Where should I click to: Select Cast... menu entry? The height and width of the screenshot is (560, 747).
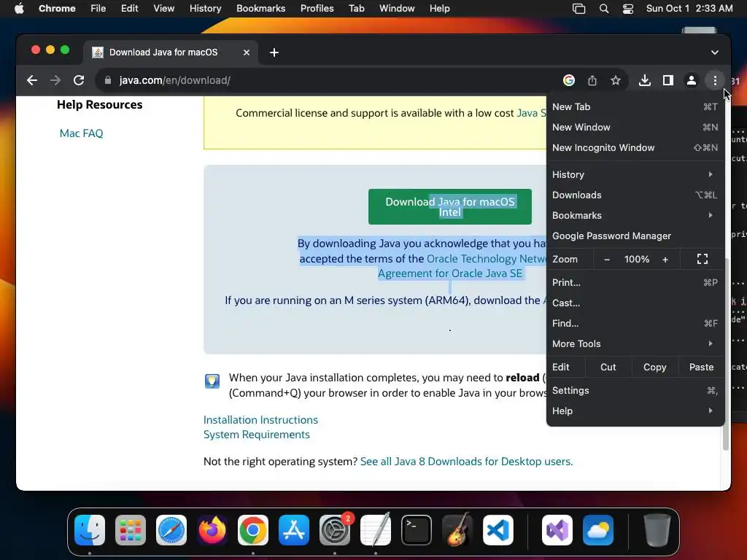(x=635, y=303)
